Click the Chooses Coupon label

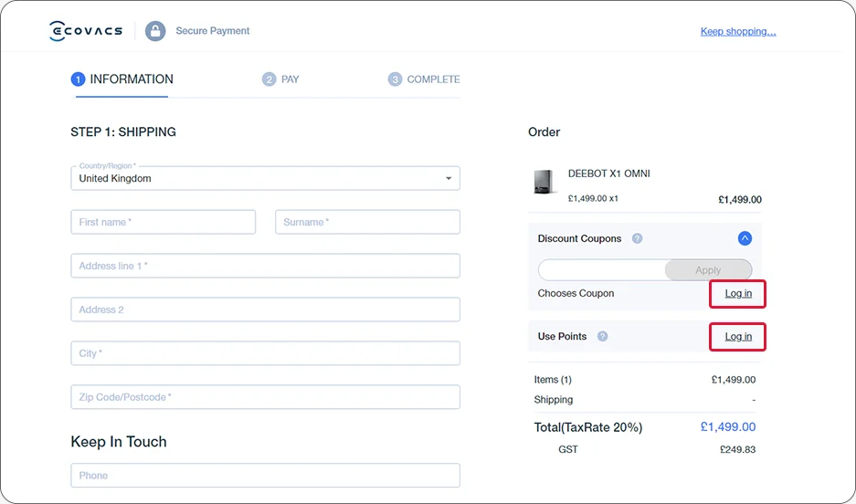point(576,293)
